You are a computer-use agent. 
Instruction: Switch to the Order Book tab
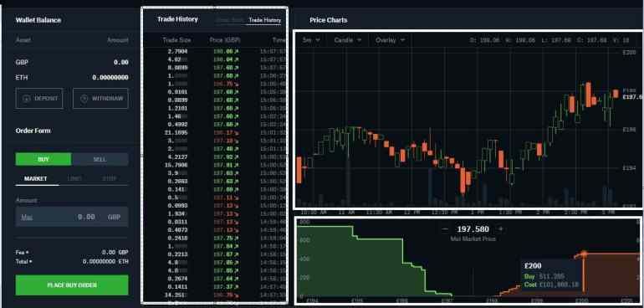click(x=230, y=20)
